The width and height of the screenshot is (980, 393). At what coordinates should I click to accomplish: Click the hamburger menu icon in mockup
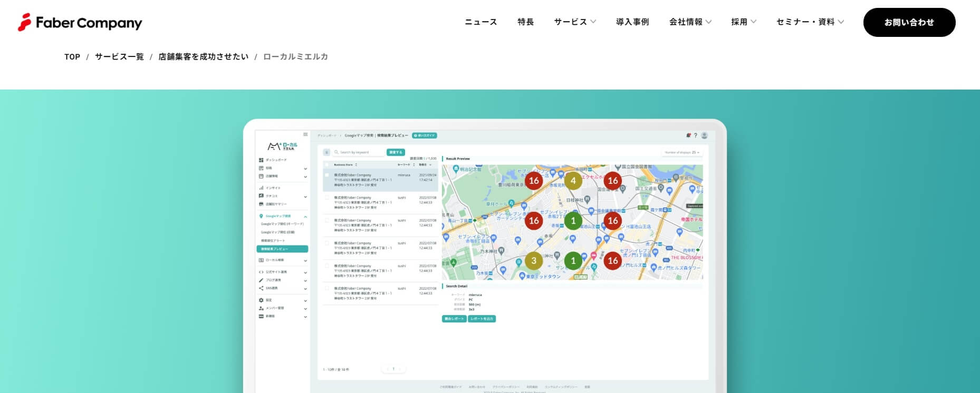point(305,134)
